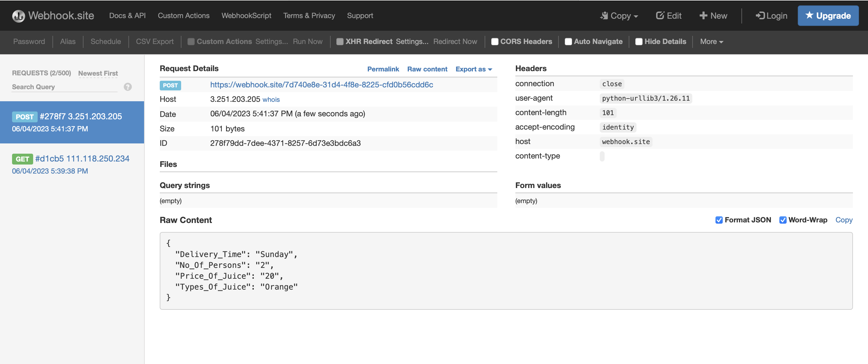This screenshot has width=868, height=364.
Task: Change the Newest First sort order
Action: click(98, 74)
